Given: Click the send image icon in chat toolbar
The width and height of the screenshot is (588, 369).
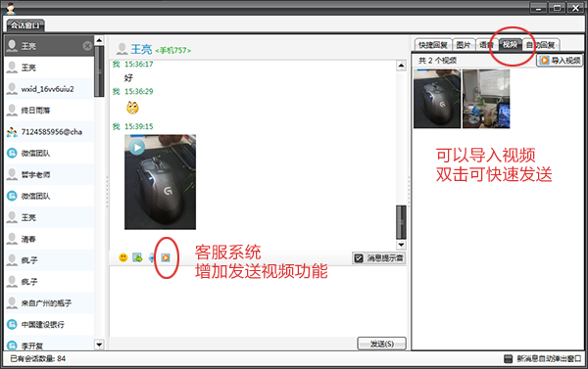Looking at the screenshot, I should 137,257.
